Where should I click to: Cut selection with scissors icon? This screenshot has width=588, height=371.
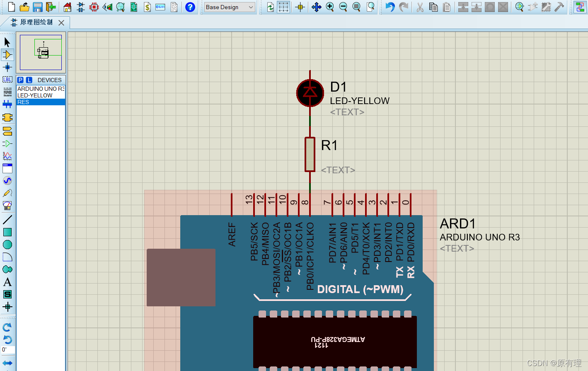tap(420, 7)
